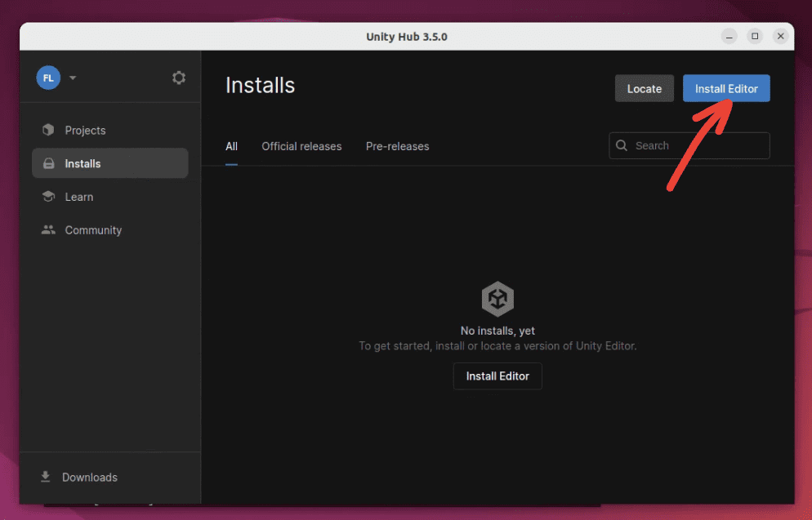
Task: Click the magnifier icon in the search box
Action: click(622, 145)
